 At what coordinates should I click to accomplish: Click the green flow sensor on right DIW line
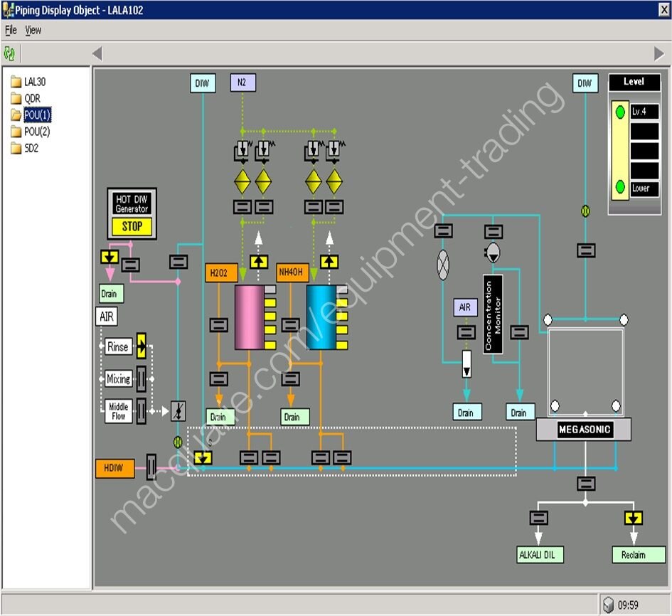(585, 211)
